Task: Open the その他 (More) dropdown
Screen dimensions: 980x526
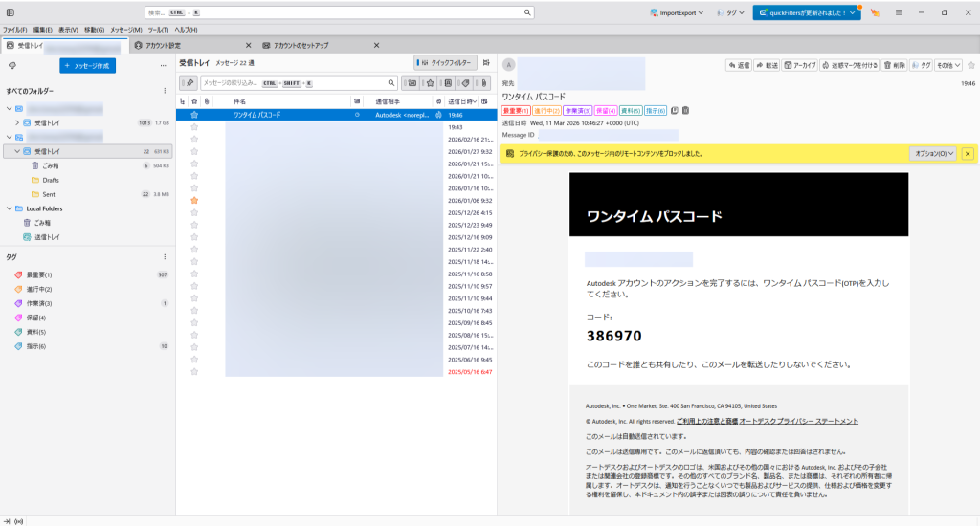Action: click(948, 65)
